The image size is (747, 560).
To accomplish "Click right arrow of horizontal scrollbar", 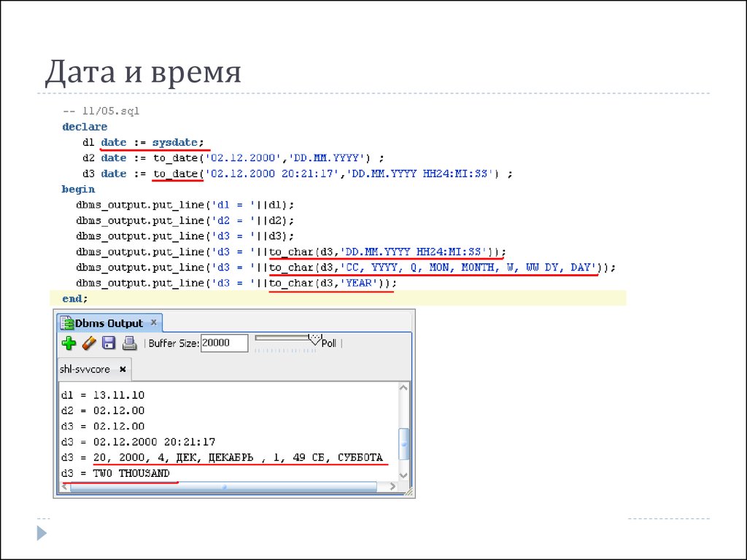I will (x=392, y=486).
